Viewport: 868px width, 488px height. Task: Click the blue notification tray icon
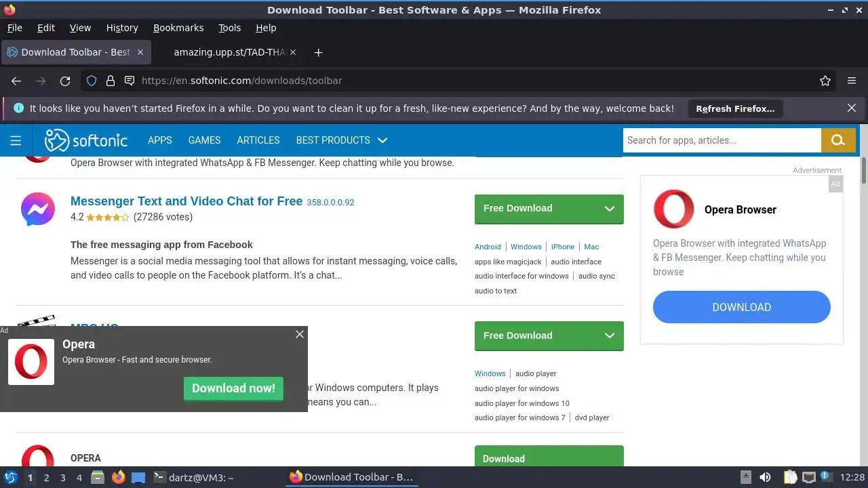pos(827,477)
